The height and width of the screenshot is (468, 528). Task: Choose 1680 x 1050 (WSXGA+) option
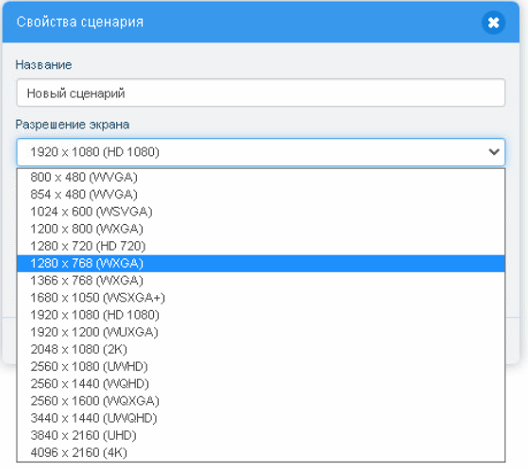[261, 298]
